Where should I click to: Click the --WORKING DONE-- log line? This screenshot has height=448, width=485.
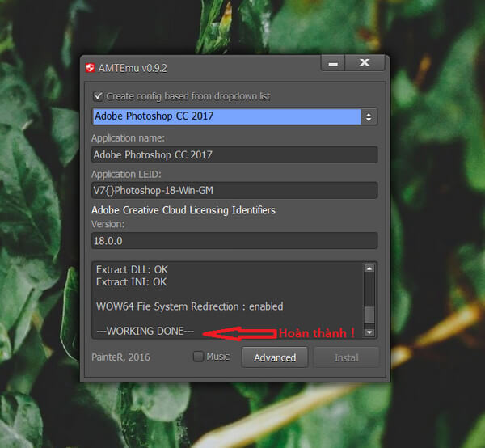click(145, 331)
